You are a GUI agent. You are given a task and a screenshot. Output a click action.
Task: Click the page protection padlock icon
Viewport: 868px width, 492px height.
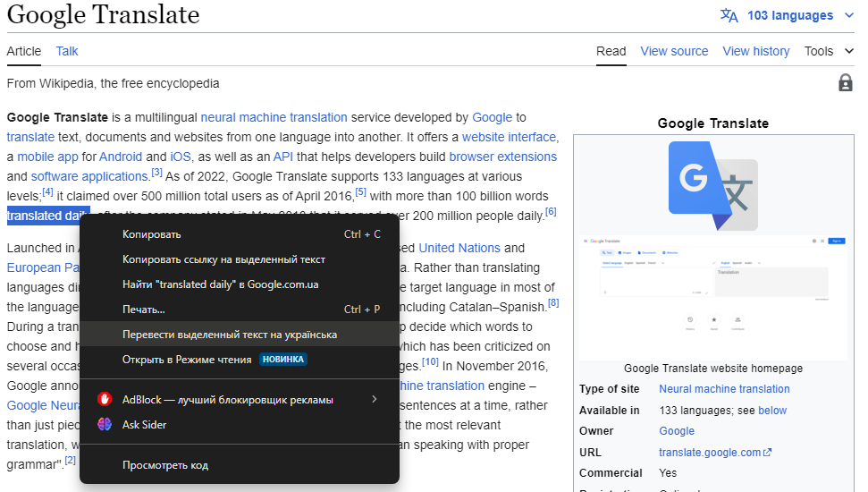[846, 82]
